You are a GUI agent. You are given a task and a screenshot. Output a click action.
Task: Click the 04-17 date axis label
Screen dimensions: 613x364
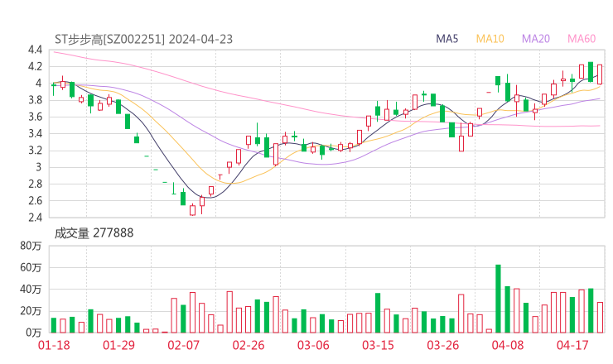[x=572, y=345]
